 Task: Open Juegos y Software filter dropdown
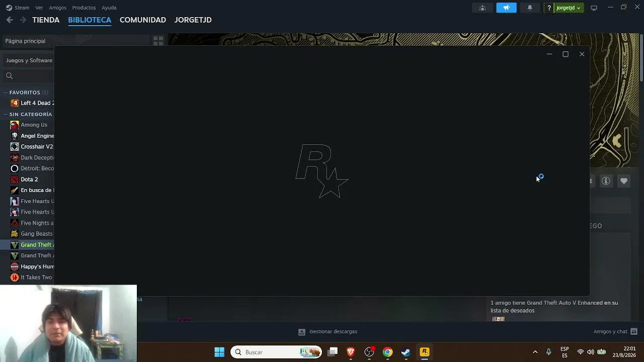[29, 60]
